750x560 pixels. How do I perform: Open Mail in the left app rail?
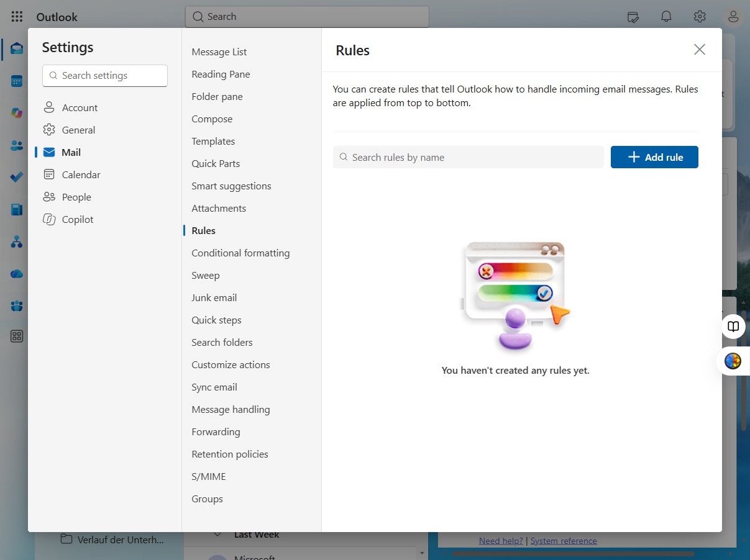[x=17, y=48]
